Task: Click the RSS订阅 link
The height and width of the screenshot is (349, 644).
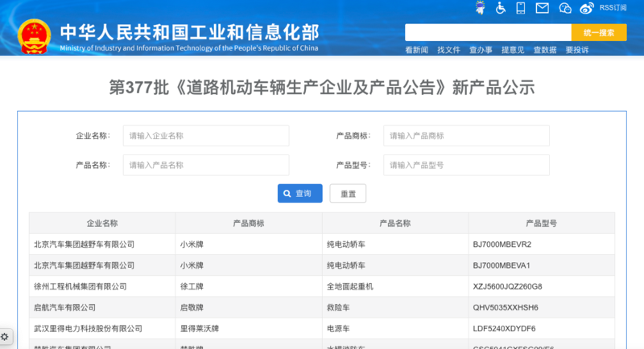Action: pyautogui.click(x=613, y=8)
